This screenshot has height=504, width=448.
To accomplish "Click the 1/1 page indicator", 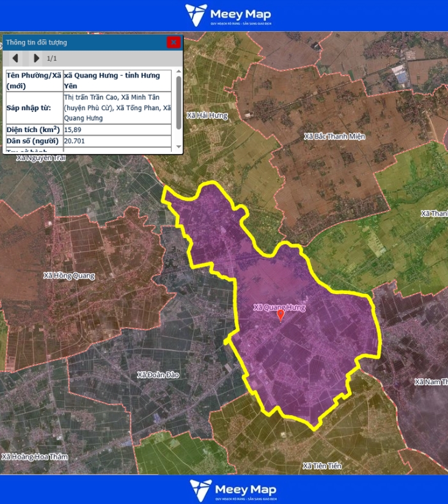I will (52, 59).
